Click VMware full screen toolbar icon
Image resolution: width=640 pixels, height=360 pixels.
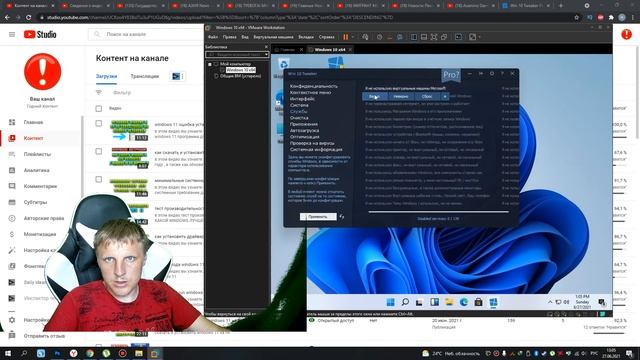[434, 37]
